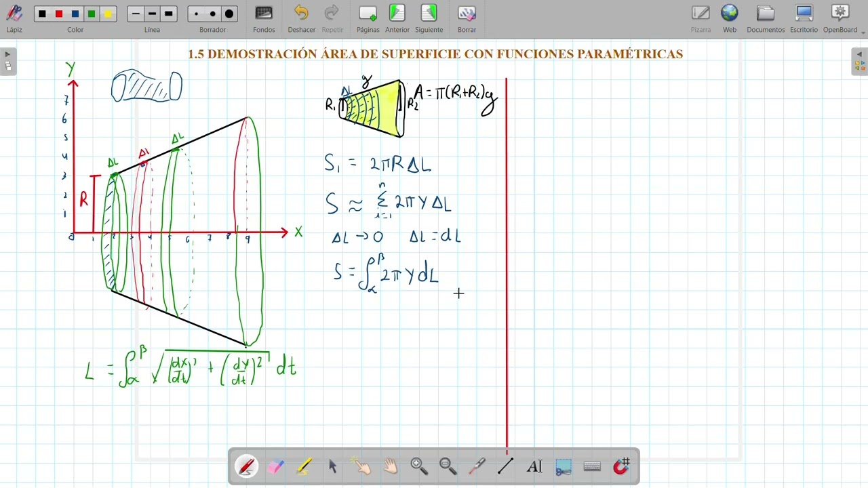This screenshot has height=488, width=868.
Task: Clear the page with Borrar
Action: click(x=467, y=18)
